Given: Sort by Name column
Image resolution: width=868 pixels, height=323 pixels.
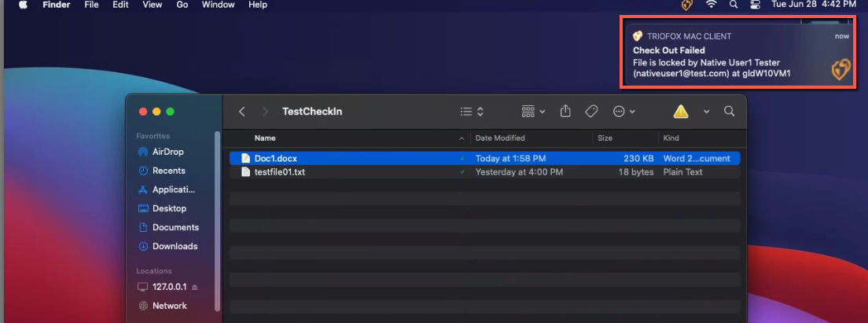Looking at the screenshot, I should 265,138.
